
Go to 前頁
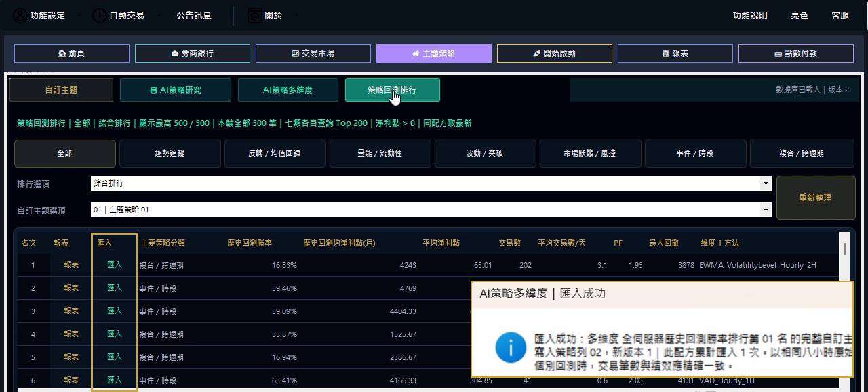click(x=72, y=54)
